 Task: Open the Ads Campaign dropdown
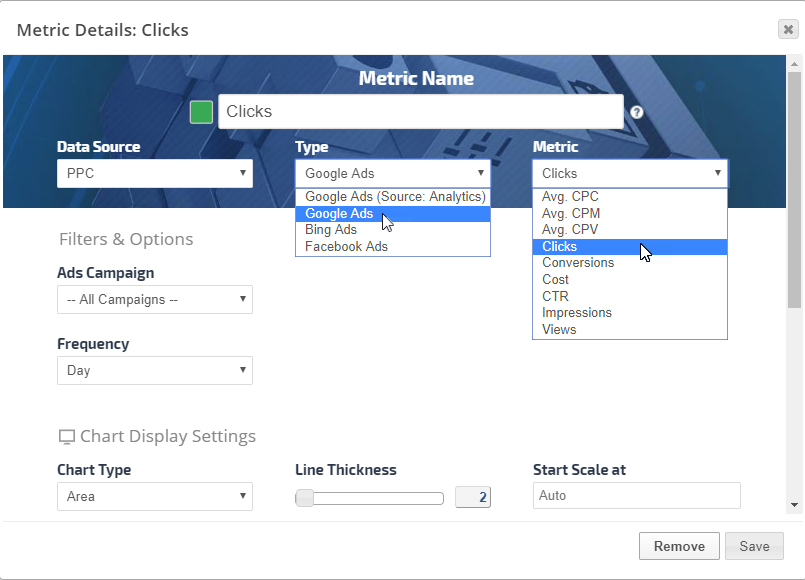(155, 300)
